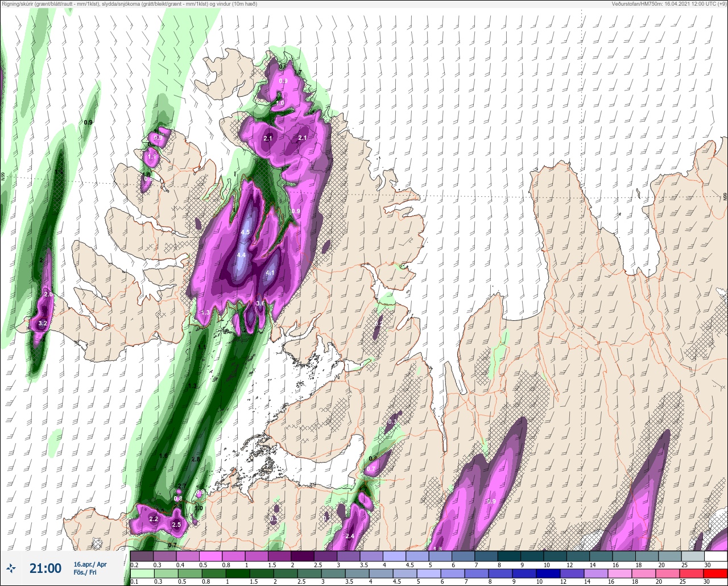This screenshot has width=728, height=586.
Task: Click the "Fös./ Fri" weekday text
Action: [85, 572]
